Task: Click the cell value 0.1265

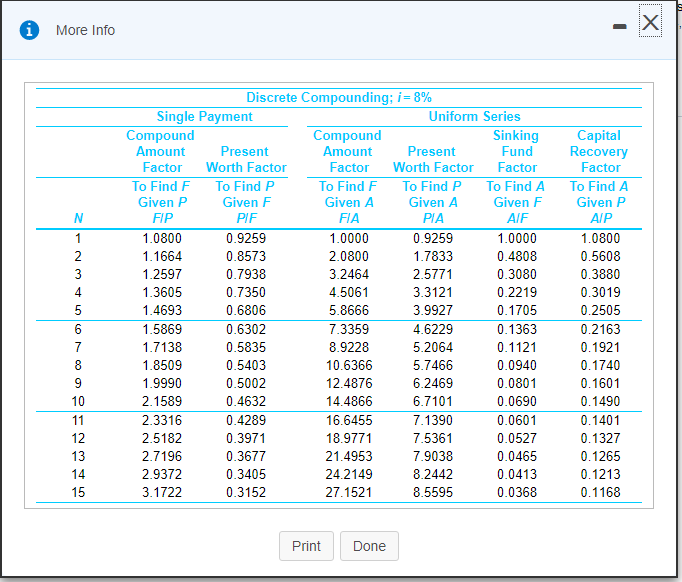Action: pos(601,457)
